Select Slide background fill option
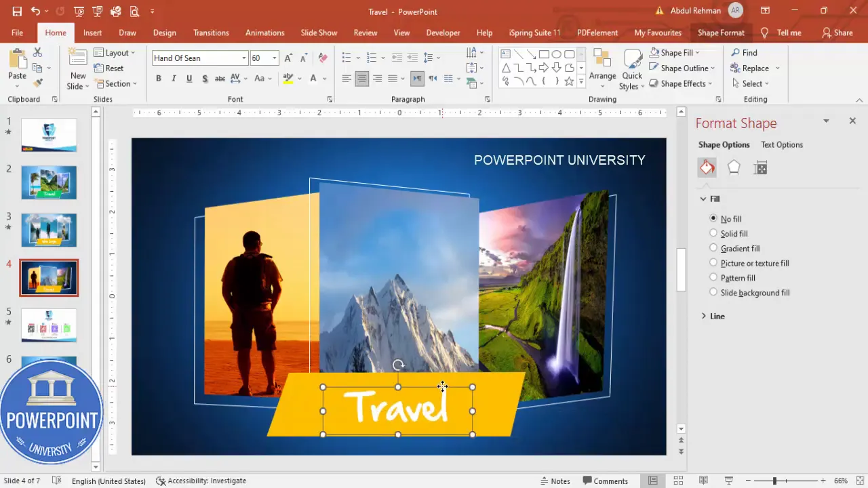The width and height of the screenshot is (868, 488). [713, 292]
